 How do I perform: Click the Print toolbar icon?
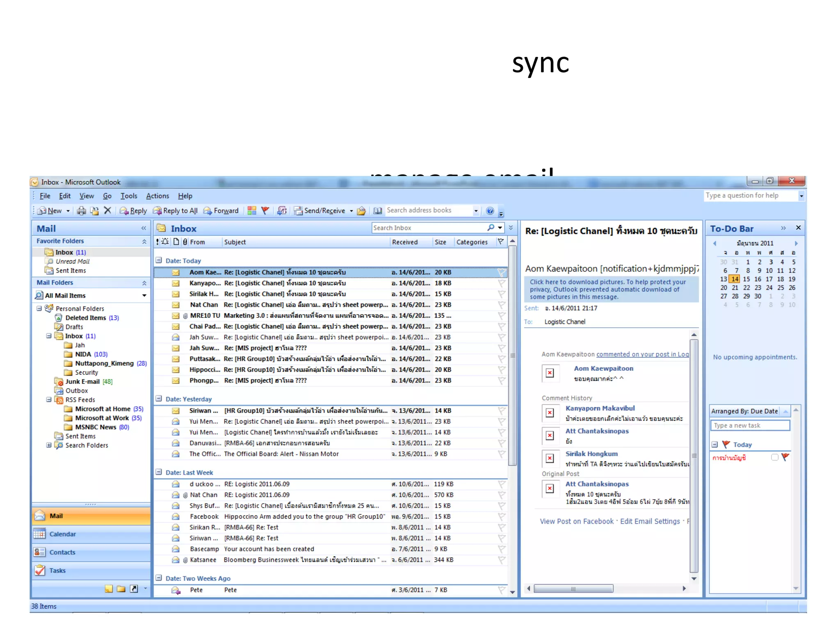[81, 211]
